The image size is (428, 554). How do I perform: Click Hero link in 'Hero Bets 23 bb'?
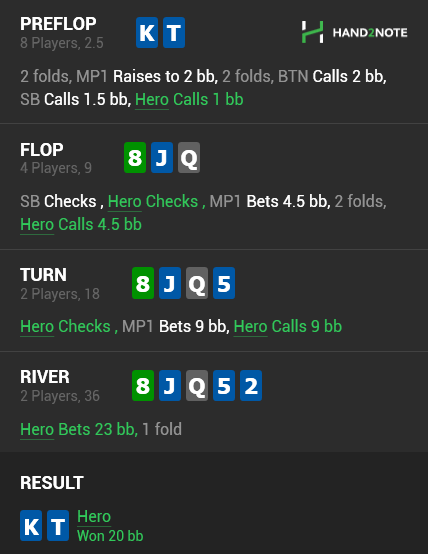click(37, 429)
